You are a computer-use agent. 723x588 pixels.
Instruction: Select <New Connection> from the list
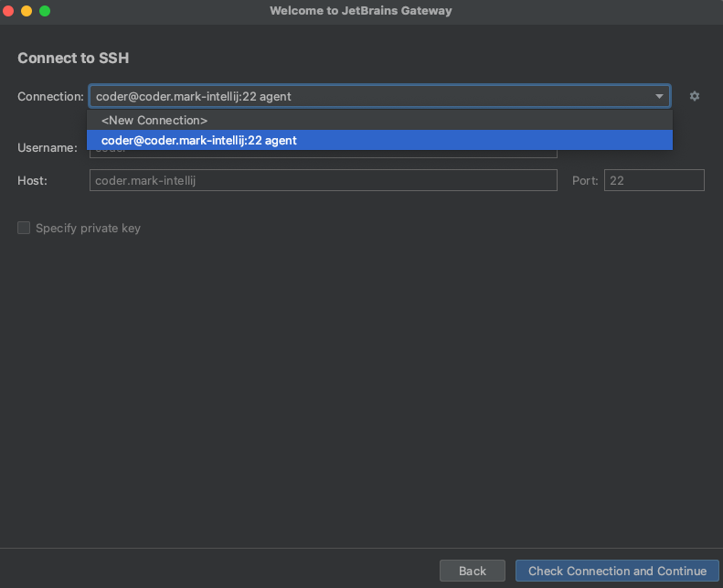[379, 121]
